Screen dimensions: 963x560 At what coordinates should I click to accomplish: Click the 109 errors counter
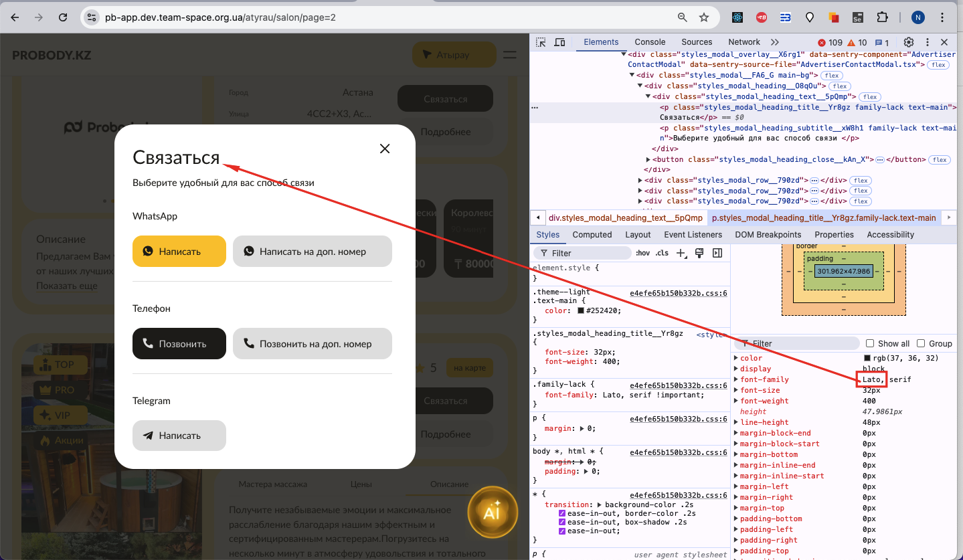pyautogui.click(x=830, y=42)
